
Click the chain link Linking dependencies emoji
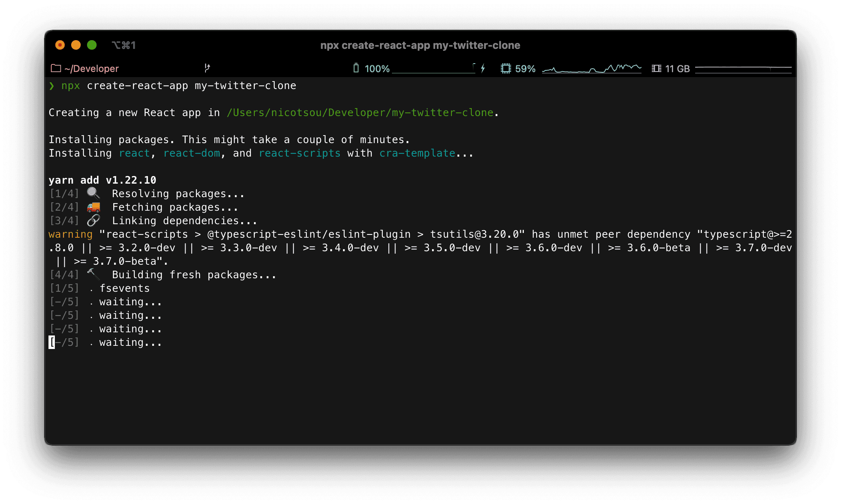pyautogui.click(x=93, y=220)
